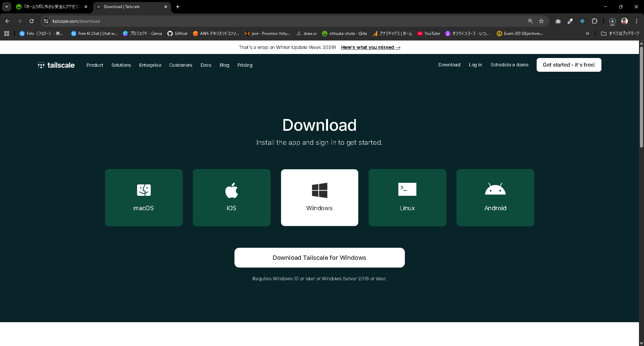Image resolution: width=644 pixels, height=346 pixels.
Task: Select the iOS download card
Action: click(x=232, y=197)
